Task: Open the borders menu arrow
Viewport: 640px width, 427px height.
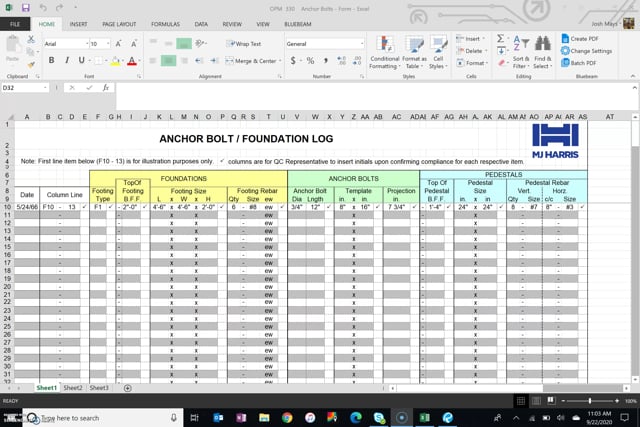Action: [106, 61]
